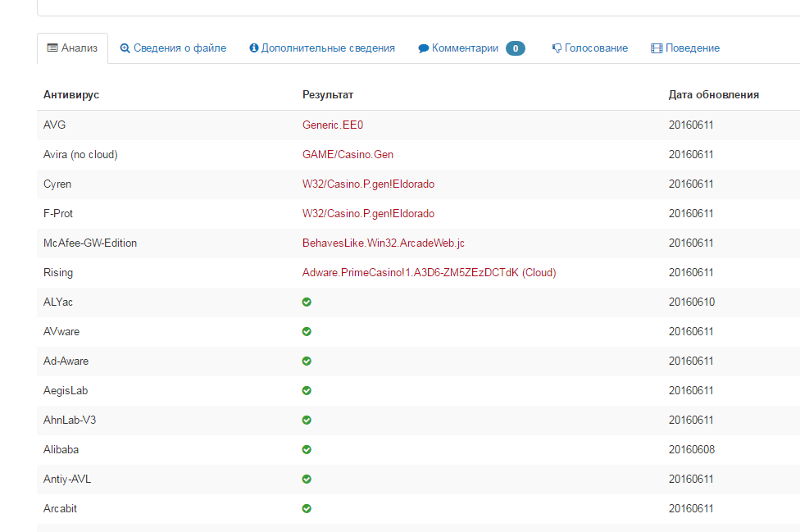Click the Дата обновления column header
The height and width of the screenshot is (532, 800).
pos(713,95)
